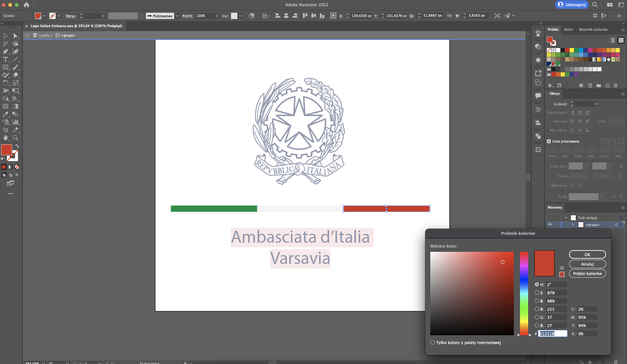The height and width of the screenshot is (364, 627).
Task: Enable Tylko kolory z palety internetowej checkbox
Action: [x=433, y=342]
